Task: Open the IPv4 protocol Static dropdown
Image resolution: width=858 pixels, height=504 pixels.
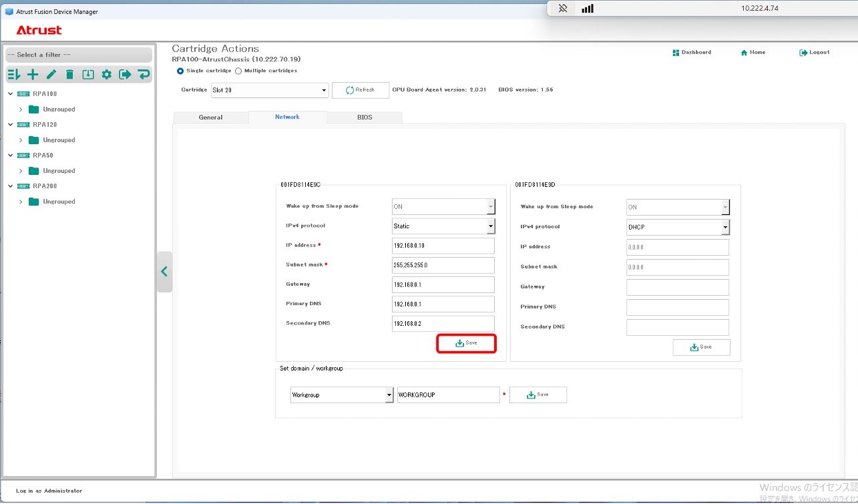Action: 443,226
